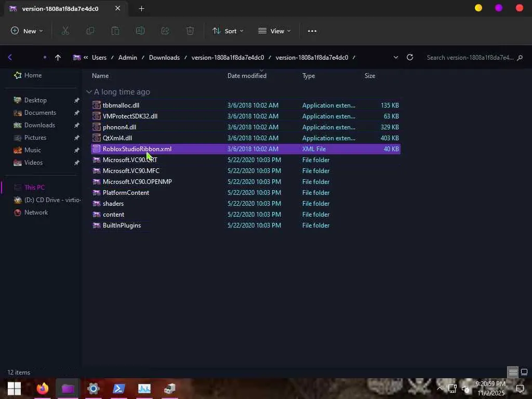This screenshot has width=532, height=399.
Task: Sort by Date modified column
Action: tap(247, 76)
